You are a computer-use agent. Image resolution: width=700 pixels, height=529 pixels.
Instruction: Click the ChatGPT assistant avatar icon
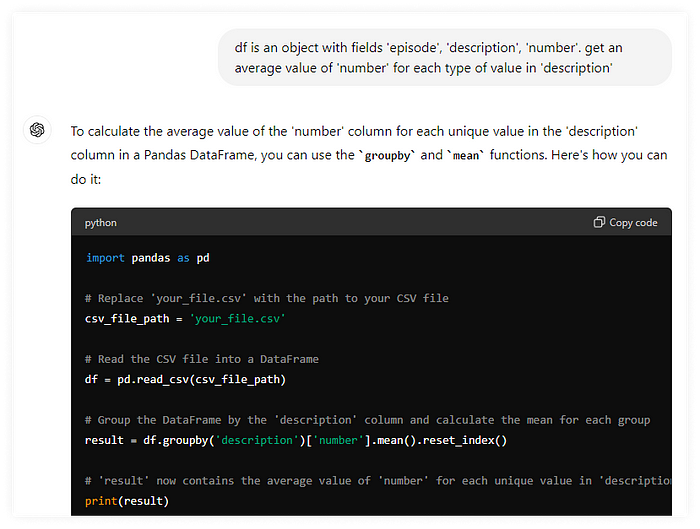click(37, 130)
